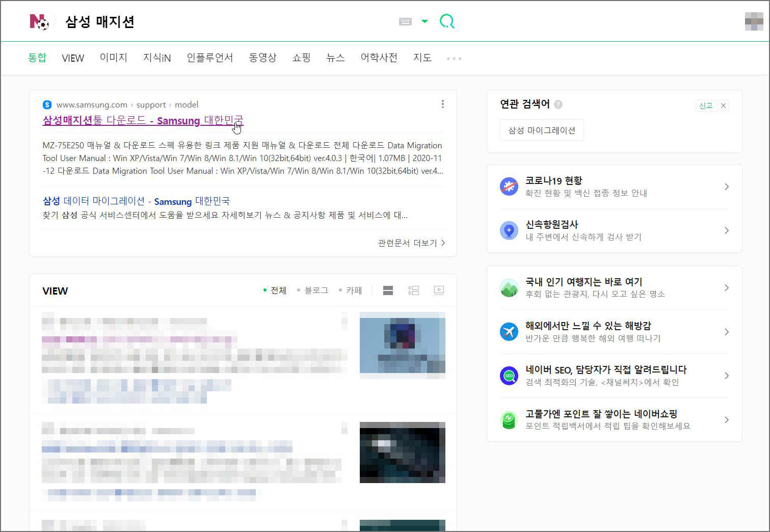Image resolution: width=770 pixels, height=532 pixels.
Task: Select the 전체 filter in VIEW
Action: pos(275,290)
